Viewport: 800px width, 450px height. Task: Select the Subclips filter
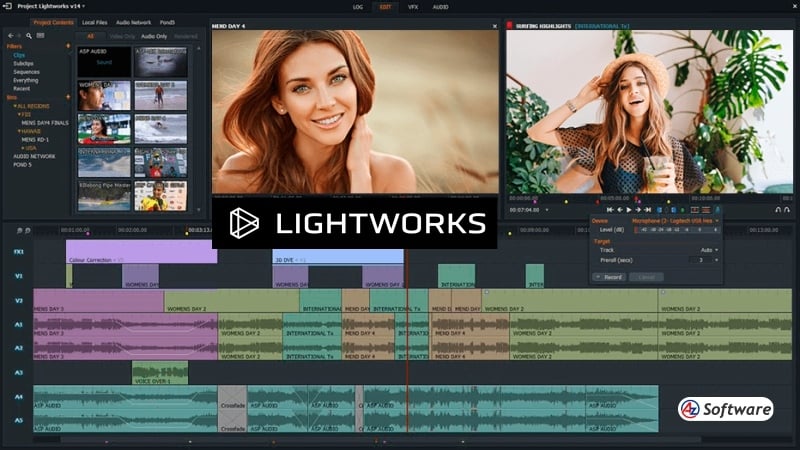pyautogui.click(x=23, y=63)
